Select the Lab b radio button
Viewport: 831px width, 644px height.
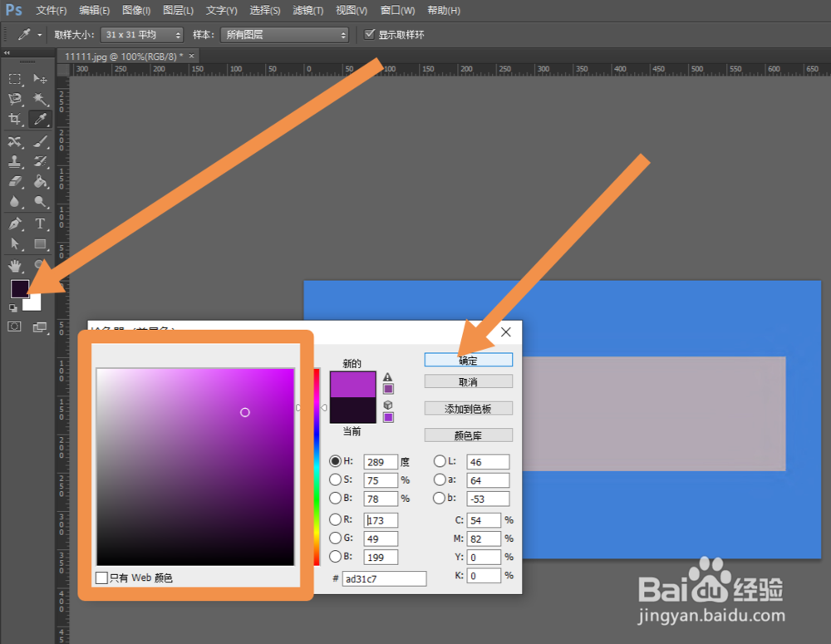(x=440, y=499)
